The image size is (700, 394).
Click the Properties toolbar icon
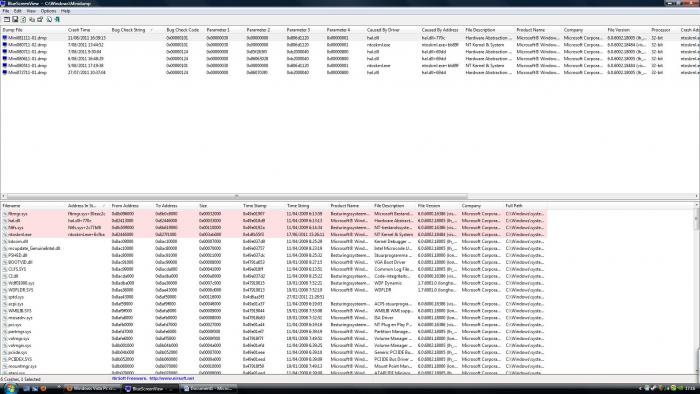coord(40,19)
